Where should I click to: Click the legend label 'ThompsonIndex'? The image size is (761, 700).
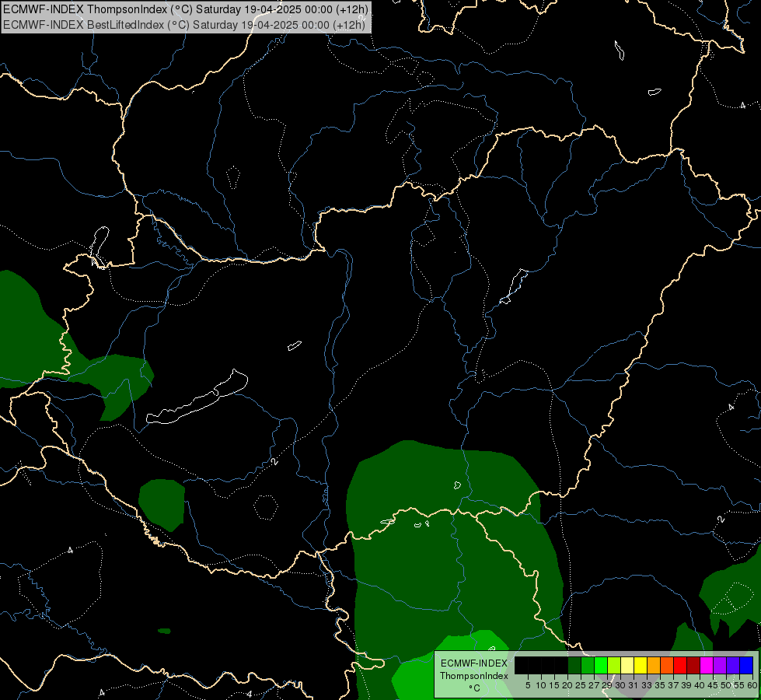click(x=473, y=676)
